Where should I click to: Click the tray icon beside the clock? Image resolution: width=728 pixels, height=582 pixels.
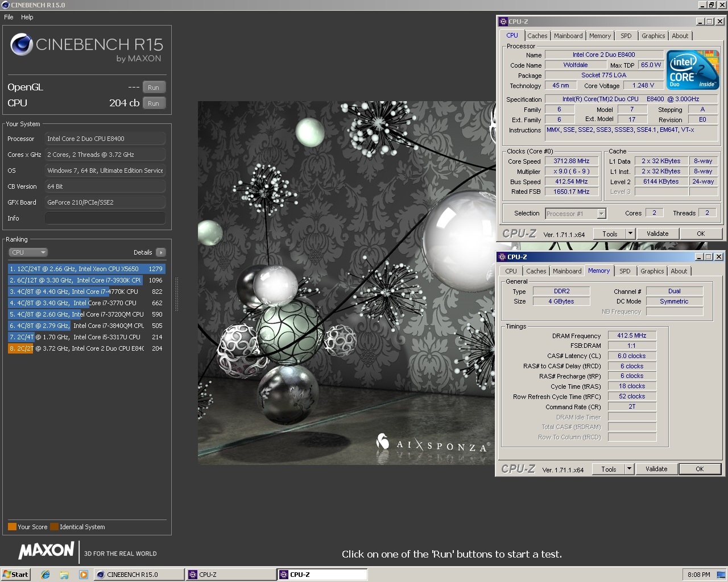(x=721, y=575)
